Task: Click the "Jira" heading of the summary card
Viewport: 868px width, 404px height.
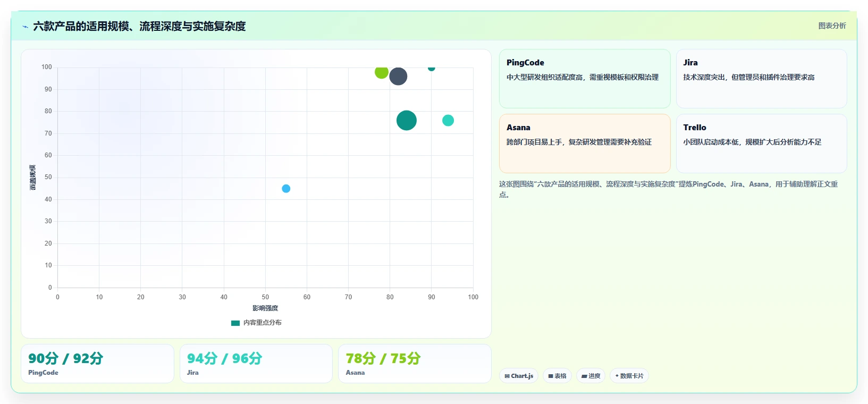Action: [x=690, y=63]
